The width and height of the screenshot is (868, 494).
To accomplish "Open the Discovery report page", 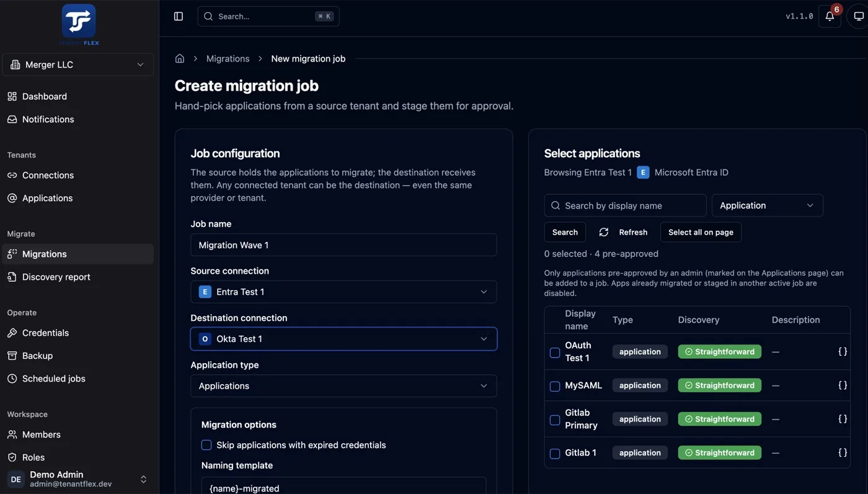I will pos(78,277).
